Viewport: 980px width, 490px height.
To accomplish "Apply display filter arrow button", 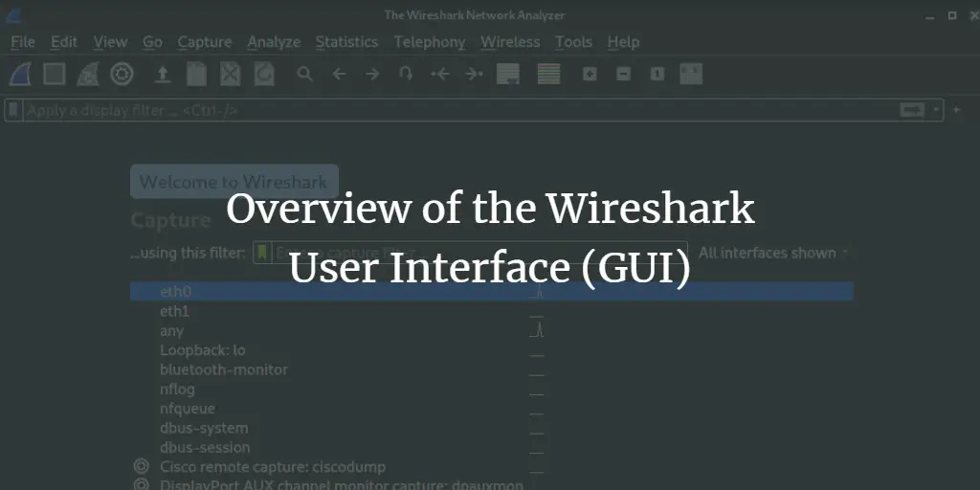I will pyautogui.click(x=912, y=110).
